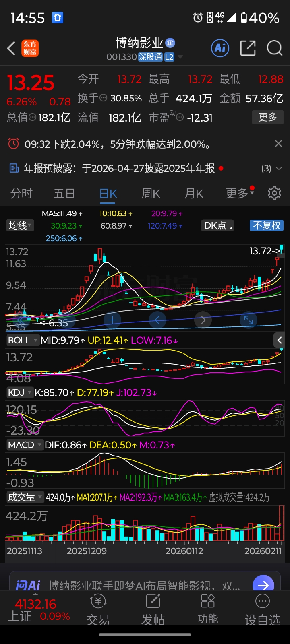290x644 pixels.
Task: Open the 更多 period dropdown
Action: [x=240, y=193]
